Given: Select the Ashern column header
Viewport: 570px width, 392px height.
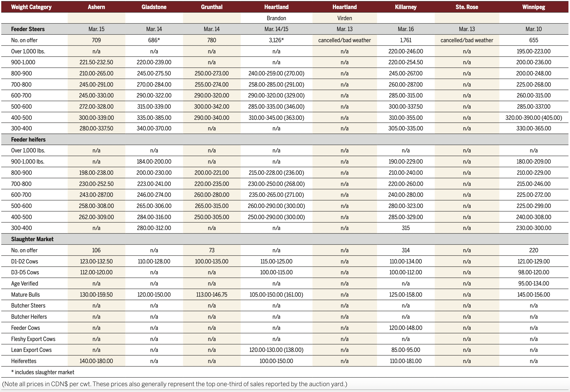Looking at the screenshot, I should [x=96, y=7].
